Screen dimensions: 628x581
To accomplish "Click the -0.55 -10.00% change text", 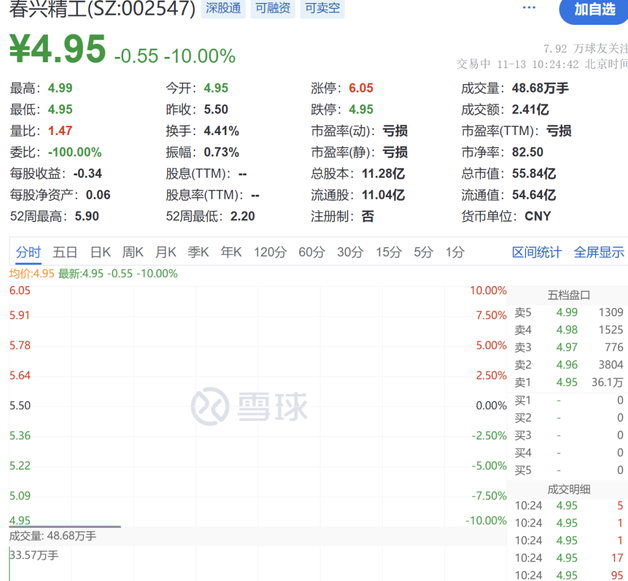I will coord(175,56).
